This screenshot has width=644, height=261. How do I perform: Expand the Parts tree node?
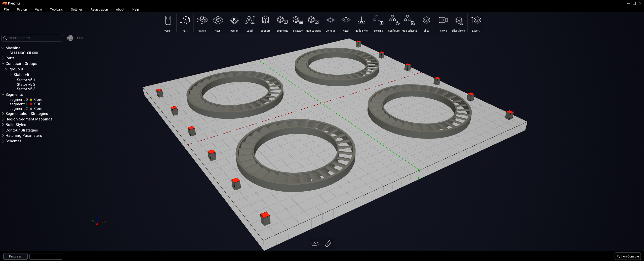click(3, 58)
